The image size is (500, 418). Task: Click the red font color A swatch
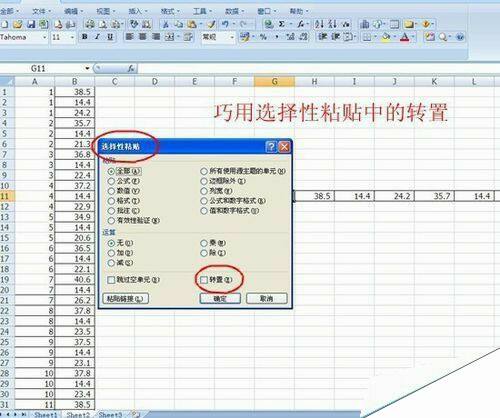pos(405,37)
